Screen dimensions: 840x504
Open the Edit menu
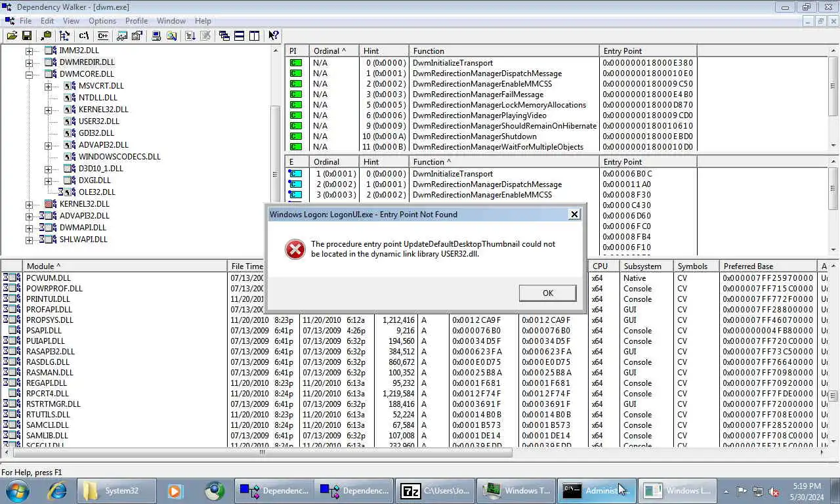[x=47, y=21]
